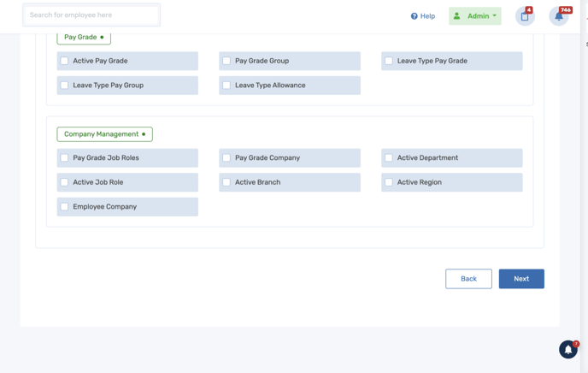588x373 pixels.
Task: Open the notifications bell with 746 badge
Action: click(x=559, y=16)
